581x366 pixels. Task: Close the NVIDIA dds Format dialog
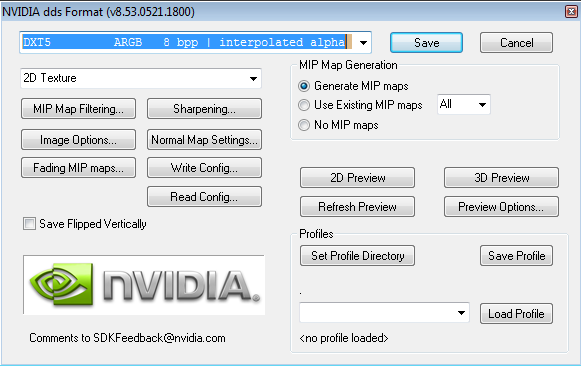[571, 11]
